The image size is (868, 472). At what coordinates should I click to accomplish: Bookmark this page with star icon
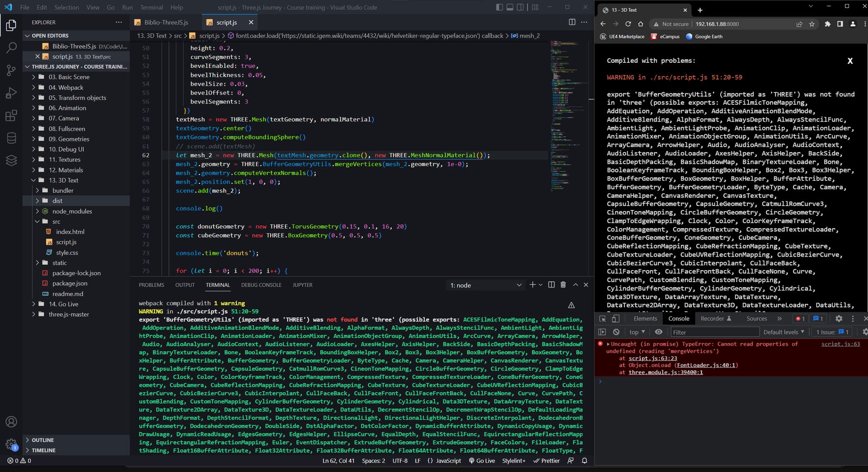point(812,24)
